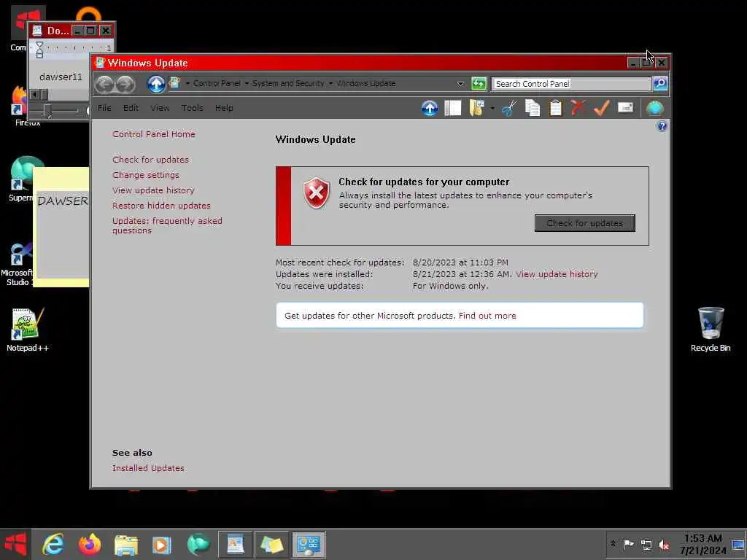Image resolution: width=747 pixels, height=560 pixels.
Task: Expand the arrow before System and Security breadcrumb
Action: (x=247, y=84)
